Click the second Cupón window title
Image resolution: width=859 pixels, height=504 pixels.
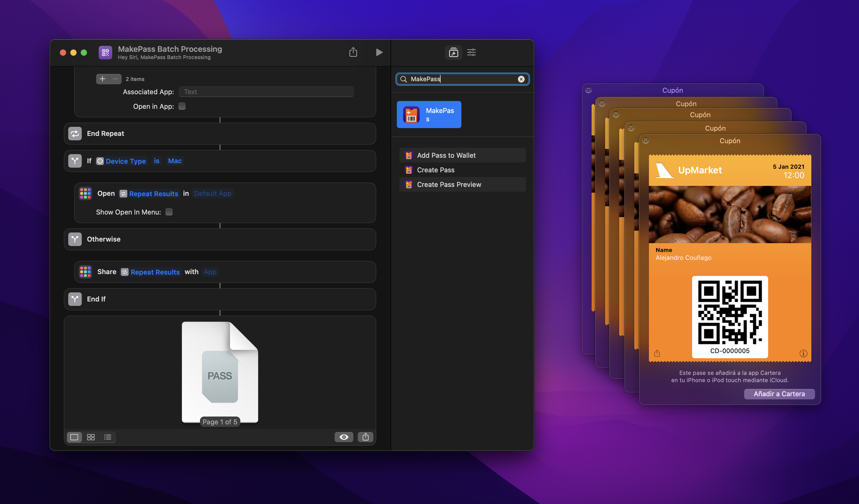pos(686,104)
